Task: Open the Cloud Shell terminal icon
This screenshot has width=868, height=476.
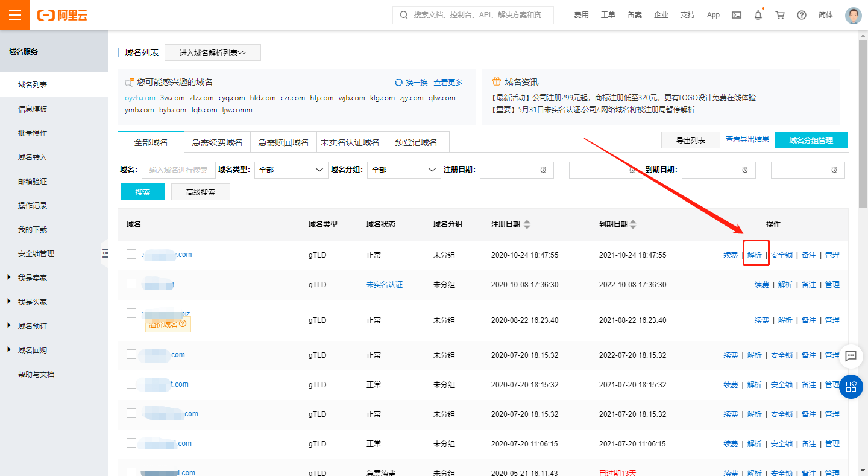Action: point(736,15)
